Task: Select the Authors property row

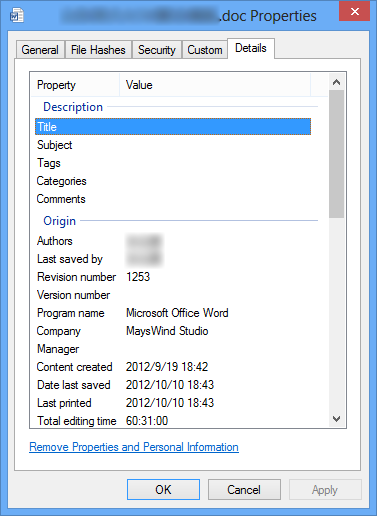Action: [x=173, y=241]
